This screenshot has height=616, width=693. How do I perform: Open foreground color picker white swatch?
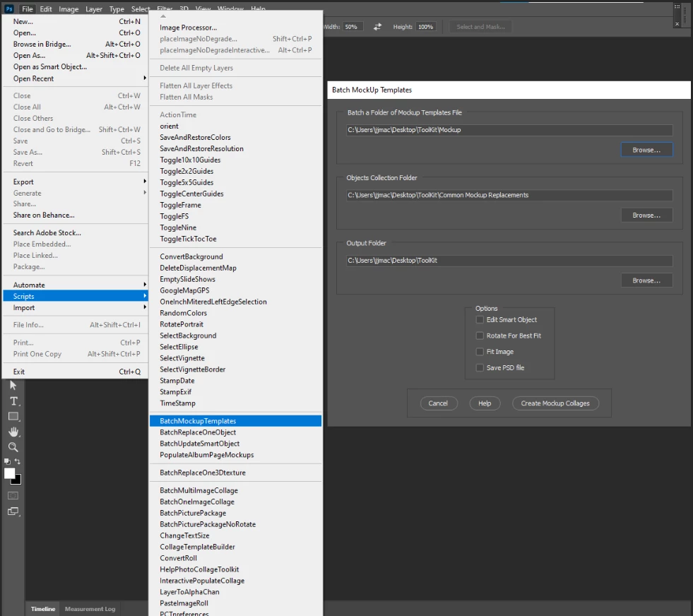click(x=9, y=473)
